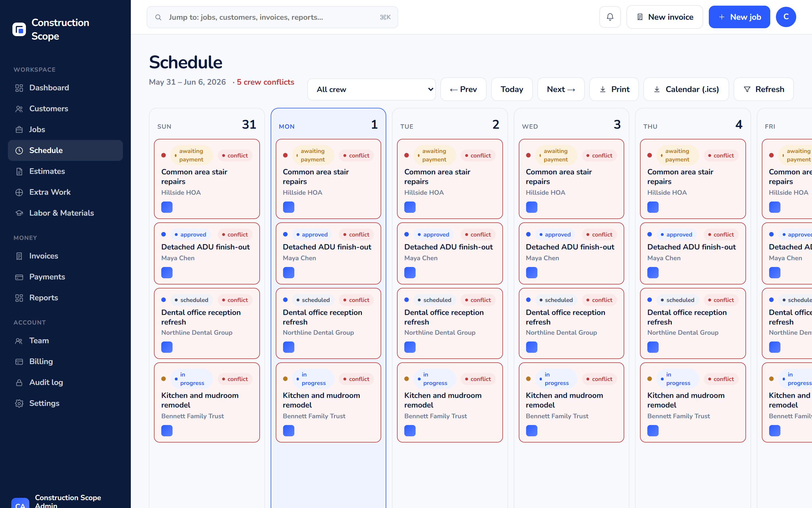Open Thursday Kitchen and mudroom remodel card
This screenshot has height=508, width=812.
tap(692, 402)
